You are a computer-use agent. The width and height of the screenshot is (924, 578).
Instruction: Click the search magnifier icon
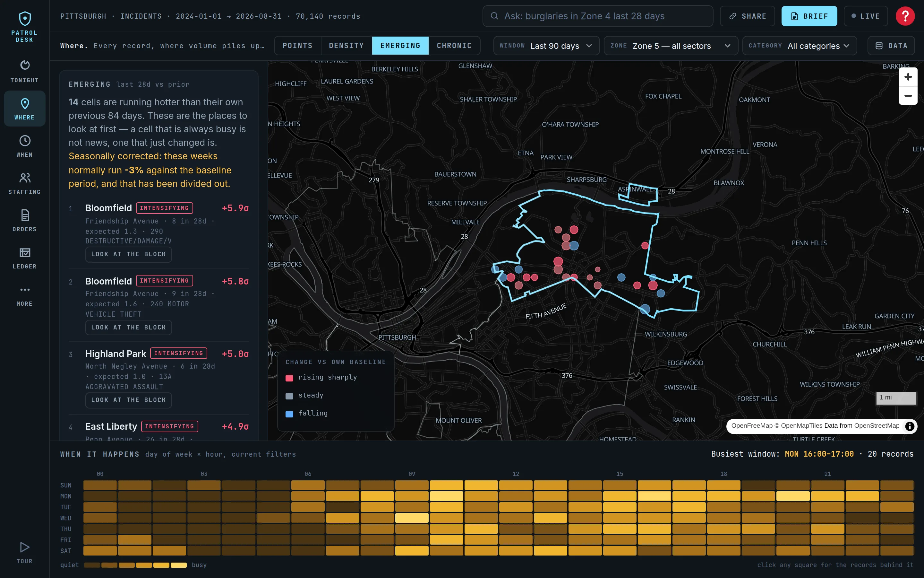[x=494, y=16]
